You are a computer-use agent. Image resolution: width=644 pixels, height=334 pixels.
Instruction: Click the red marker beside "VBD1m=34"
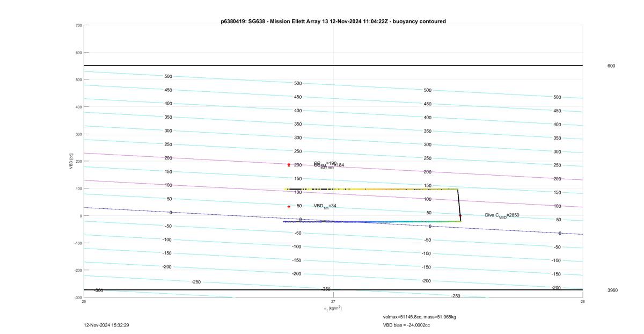point(289,207)
